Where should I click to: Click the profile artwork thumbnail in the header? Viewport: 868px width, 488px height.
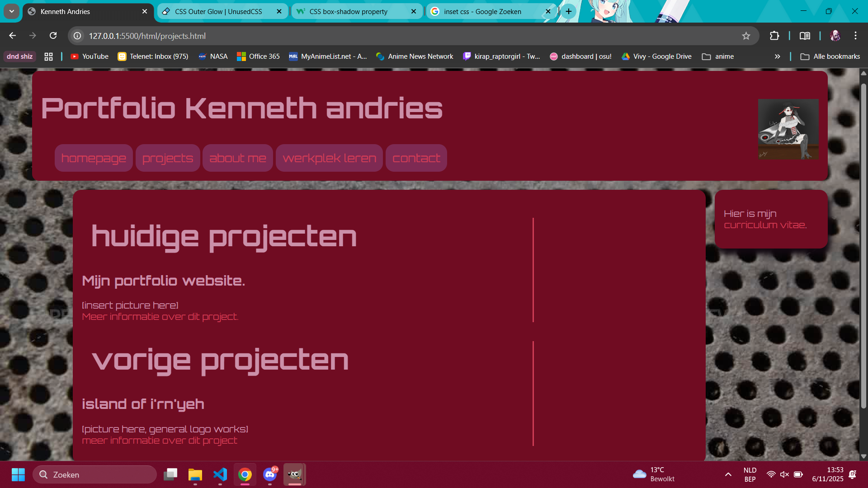point(788,129)
